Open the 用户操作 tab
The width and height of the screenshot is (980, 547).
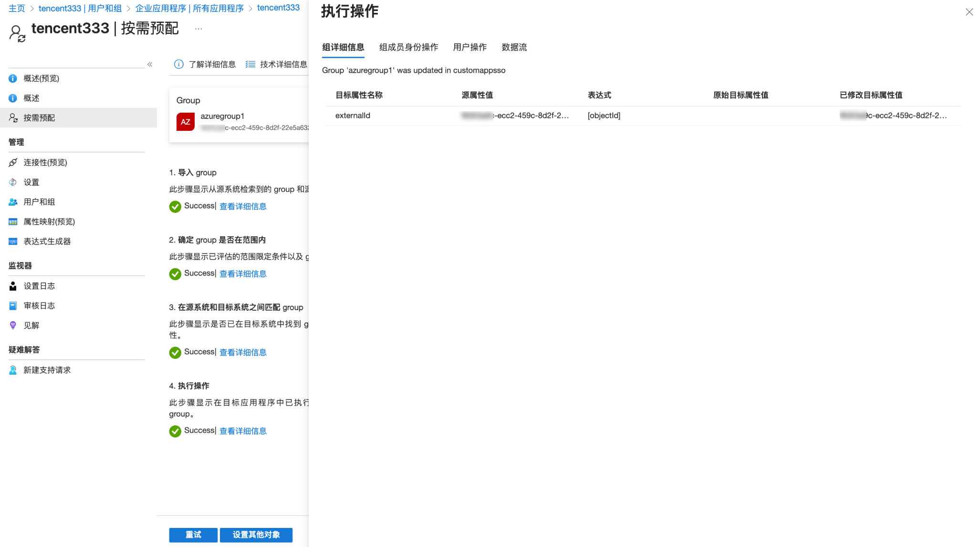[469, 47]
